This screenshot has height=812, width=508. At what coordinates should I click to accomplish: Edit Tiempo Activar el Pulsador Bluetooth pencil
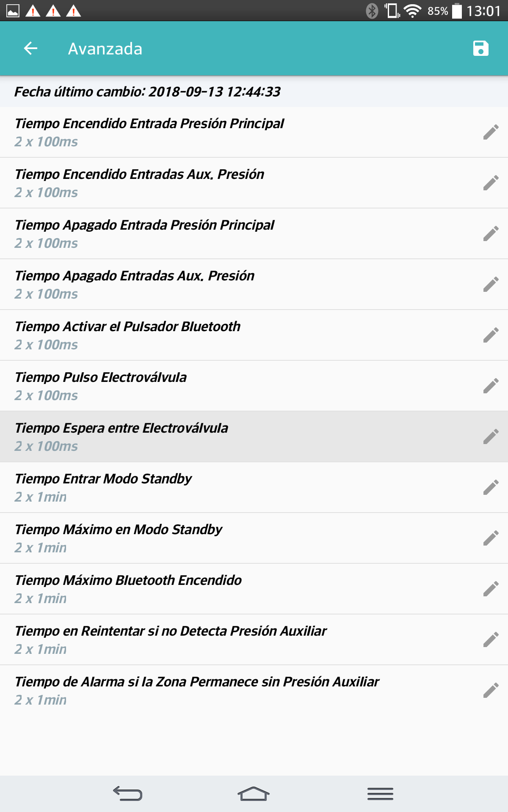tap(491, 335)
